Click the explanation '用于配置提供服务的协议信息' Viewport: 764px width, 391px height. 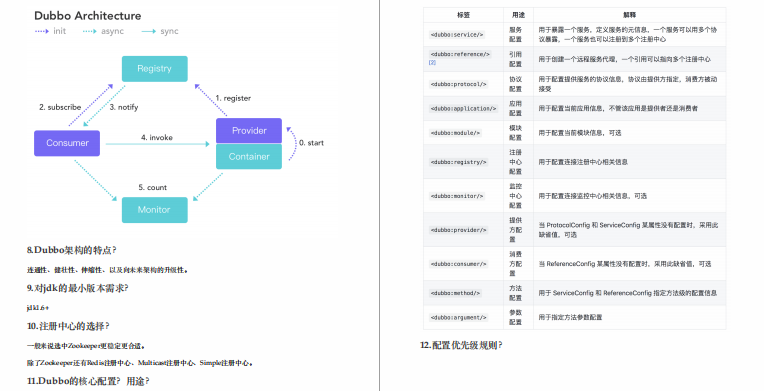(628, 84)
